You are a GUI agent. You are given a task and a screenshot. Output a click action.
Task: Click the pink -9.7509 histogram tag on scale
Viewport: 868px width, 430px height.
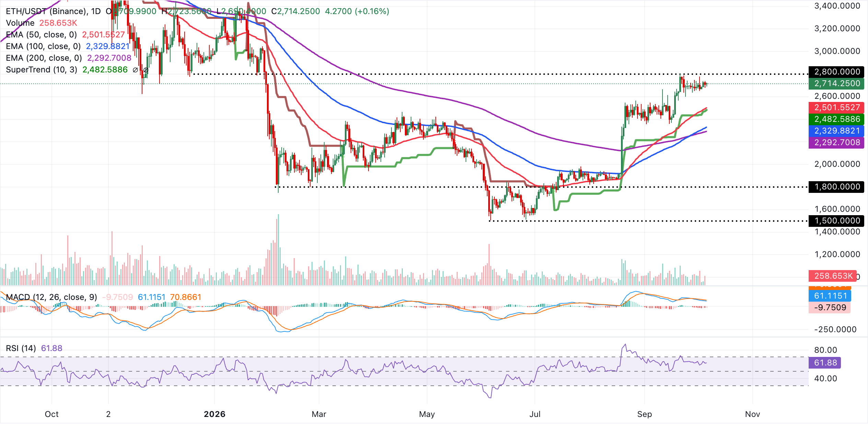tap(830, 307)
